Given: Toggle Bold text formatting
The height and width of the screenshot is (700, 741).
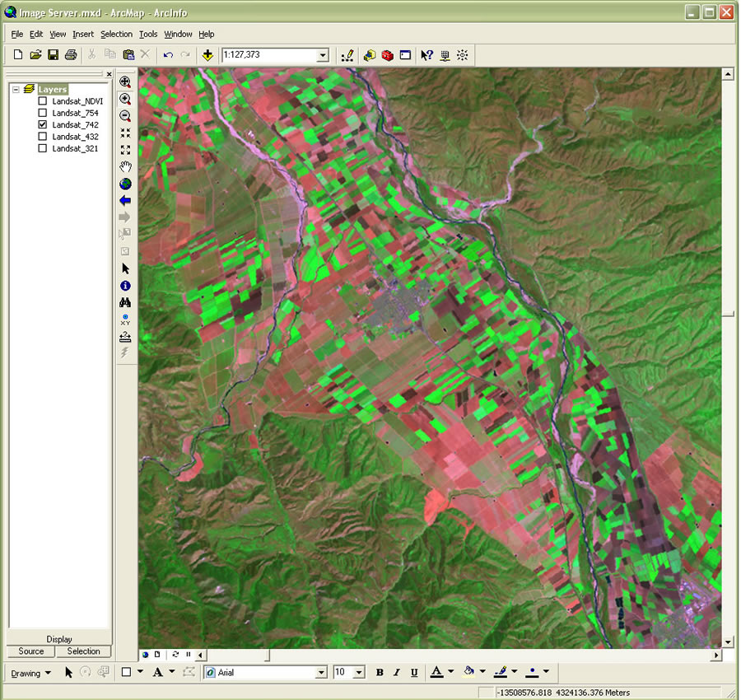Looking at the screenshot, I should (380, 672).
